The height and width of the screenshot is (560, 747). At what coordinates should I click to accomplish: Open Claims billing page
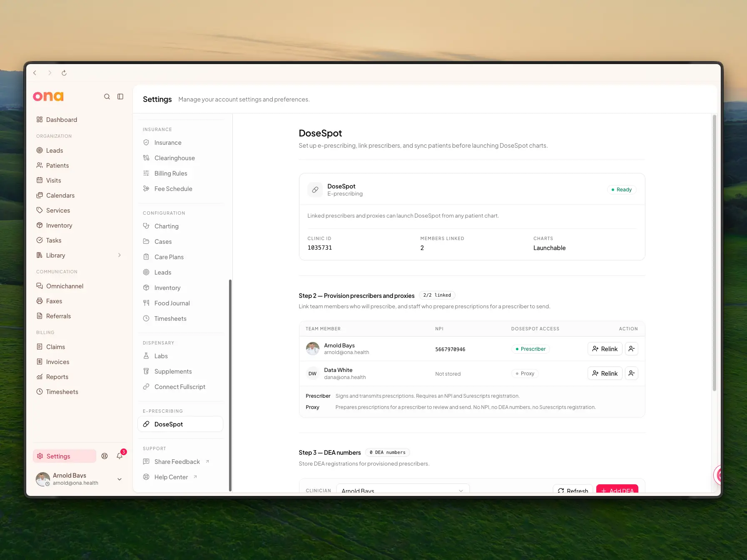tap(79, 347)
